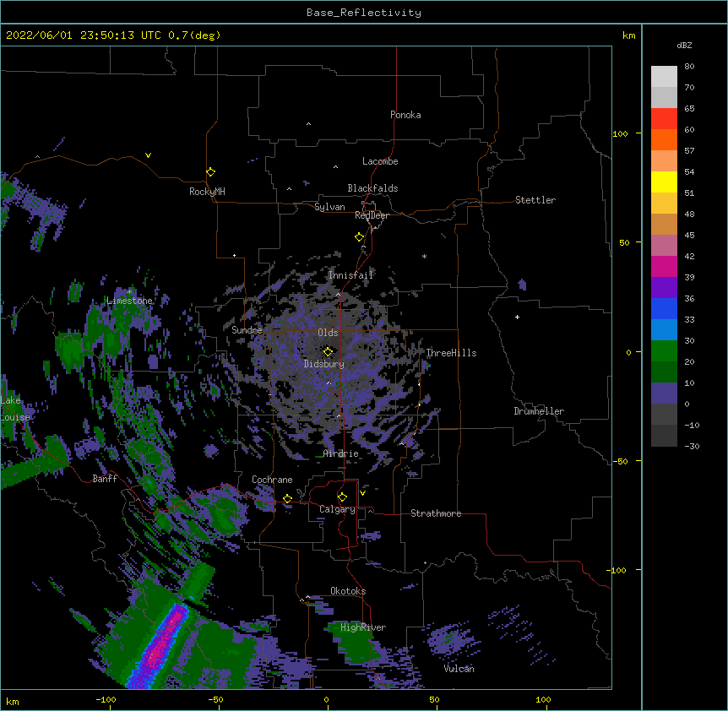This screenshot has width=728, height=711.
Task: Click the dBZ legend heading
Action: [x=684, y=45]
